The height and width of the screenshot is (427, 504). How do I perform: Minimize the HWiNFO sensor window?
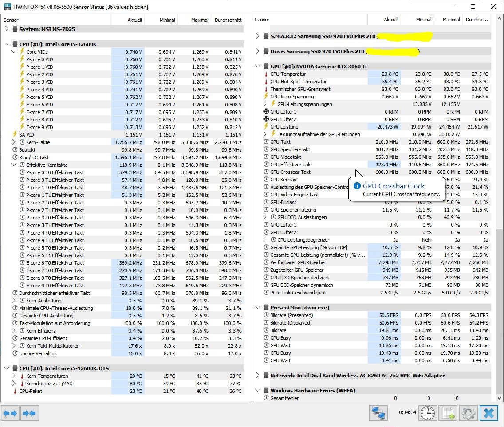tap(453, 7)
